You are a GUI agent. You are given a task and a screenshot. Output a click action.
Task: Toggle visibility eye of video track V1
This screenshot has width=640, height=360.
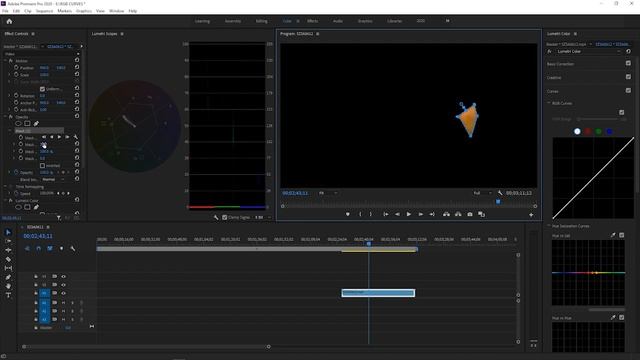pos(63,293)
